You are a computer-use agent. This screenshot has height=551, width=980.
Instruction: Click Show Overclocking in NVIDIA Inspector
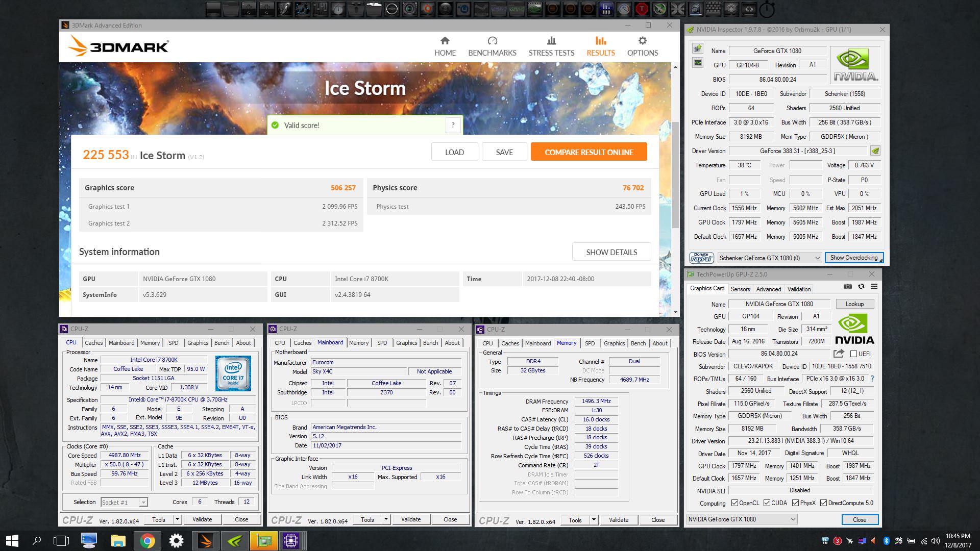[x=854, y=258]
